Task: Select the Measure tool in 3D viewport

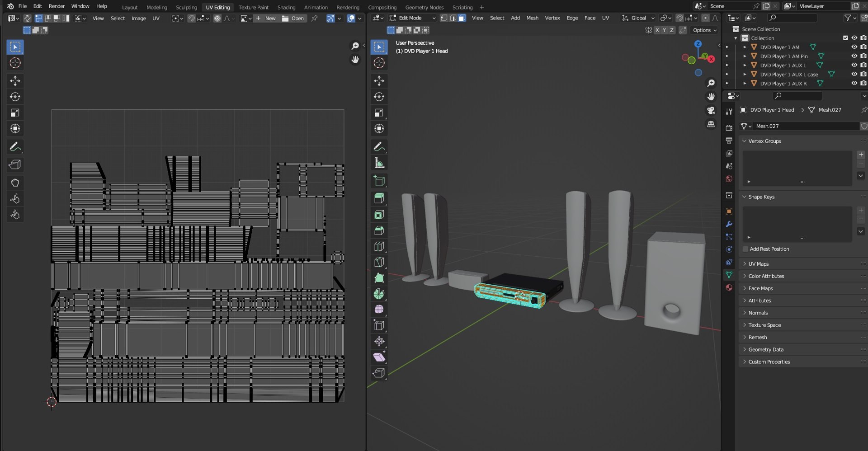Action: [379, 163]
